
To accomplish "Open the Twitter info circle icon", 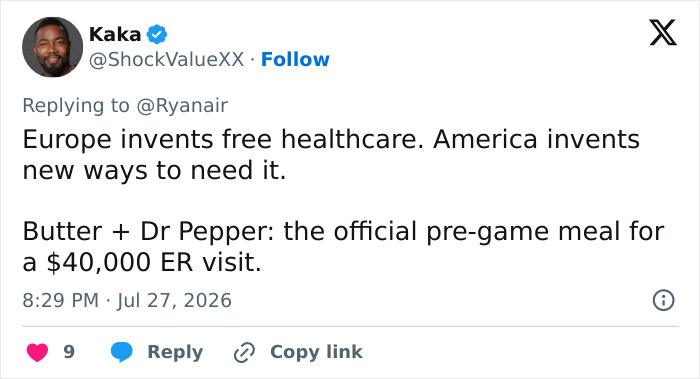I will tap(663, 300).
